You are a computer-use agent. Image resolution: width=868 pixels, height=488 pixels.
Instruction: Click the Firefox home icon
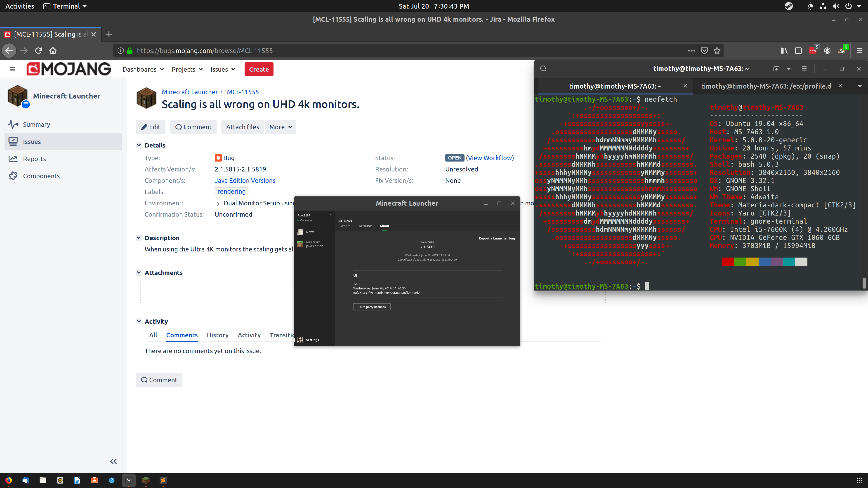click(53, 51)
